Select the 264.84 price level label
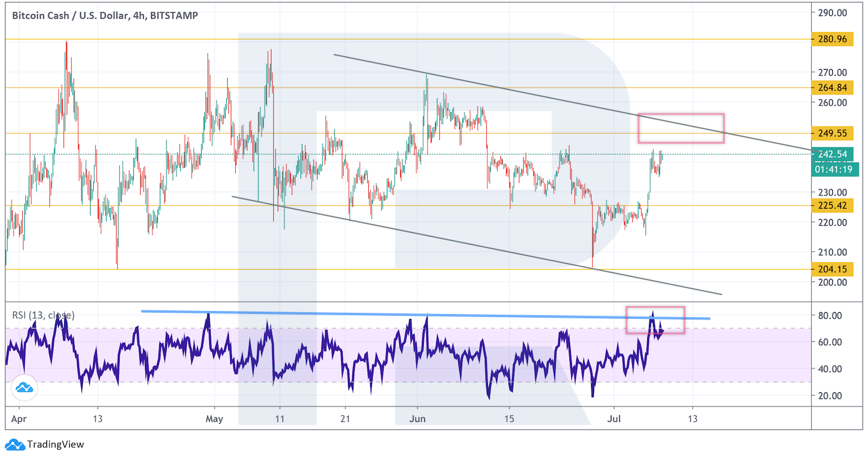 tap(833, 87)
